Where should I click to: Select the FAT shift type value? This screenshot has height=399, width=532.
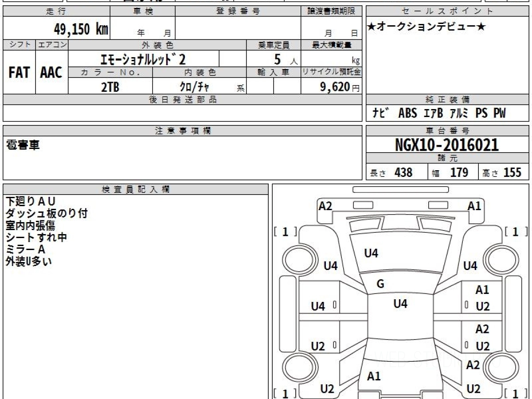[x=19, y=73]
